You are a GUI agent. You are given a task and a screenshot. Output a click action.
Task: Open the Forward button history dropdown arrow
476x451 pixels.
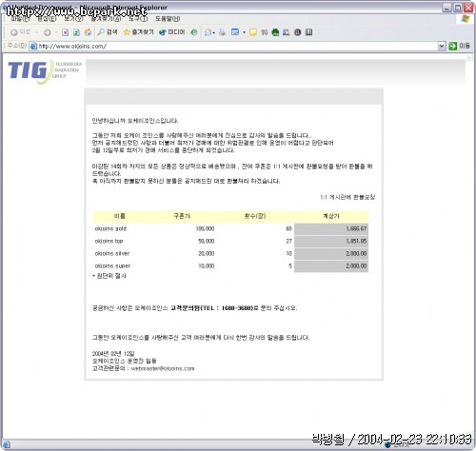click(56, 32)
